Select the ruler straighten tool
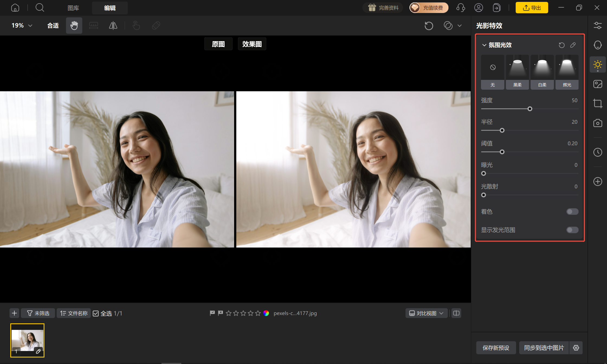Viewport: 607px width, 364px height. 93,25
